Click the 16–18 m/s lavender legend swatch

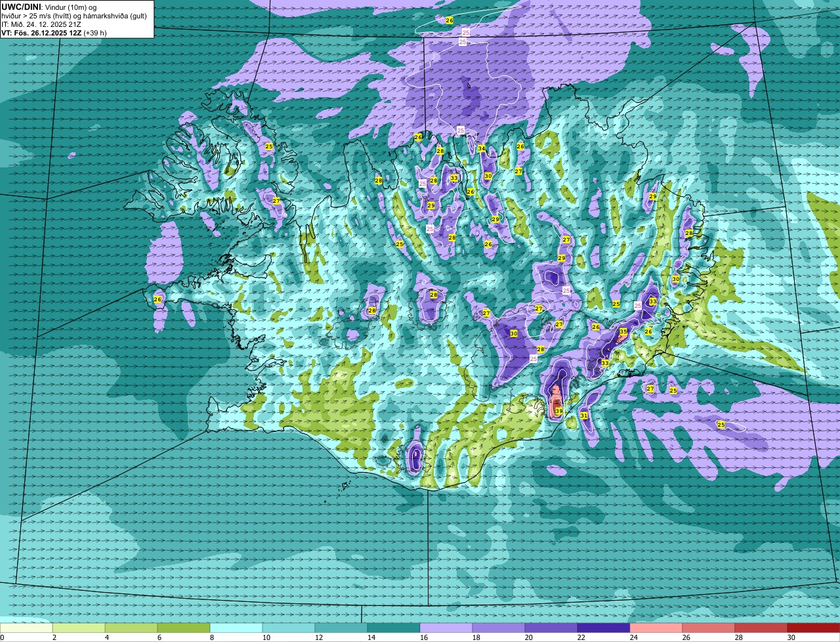point(446,628)
